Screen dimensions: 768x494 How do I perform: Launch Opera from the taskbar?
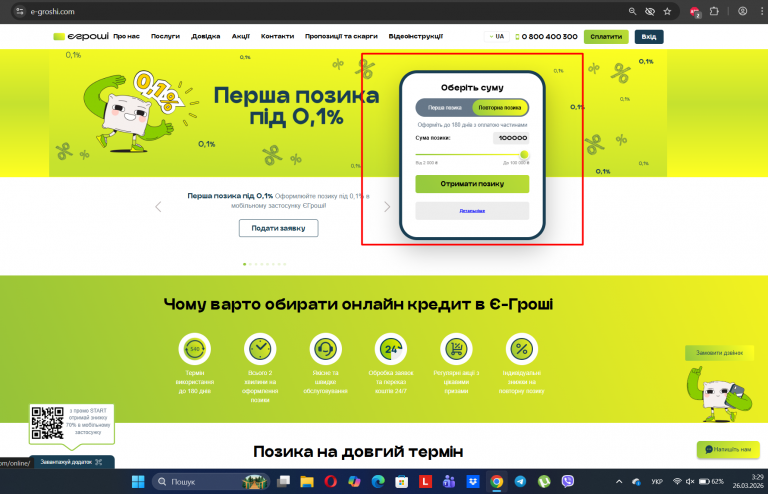pyautogui.click(x=331, y=482)
